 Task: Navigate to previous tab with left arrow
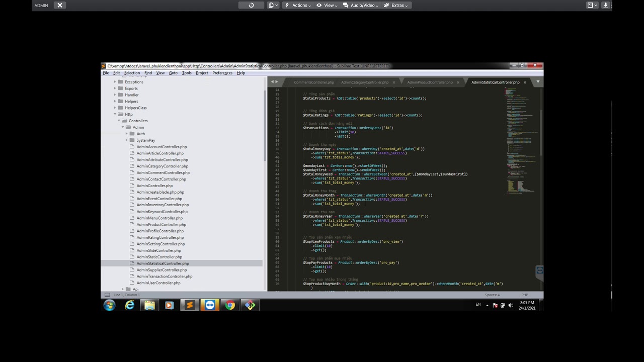click(272, 82)
